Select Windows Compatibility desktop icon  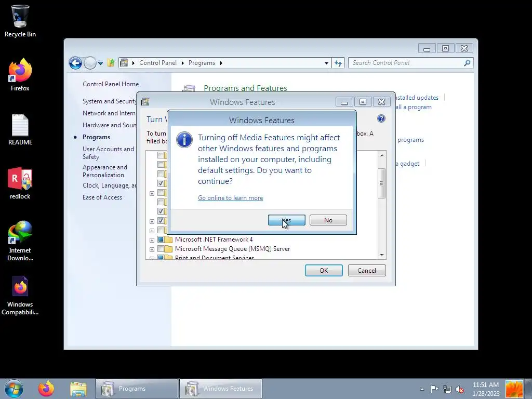coord(20,295)
